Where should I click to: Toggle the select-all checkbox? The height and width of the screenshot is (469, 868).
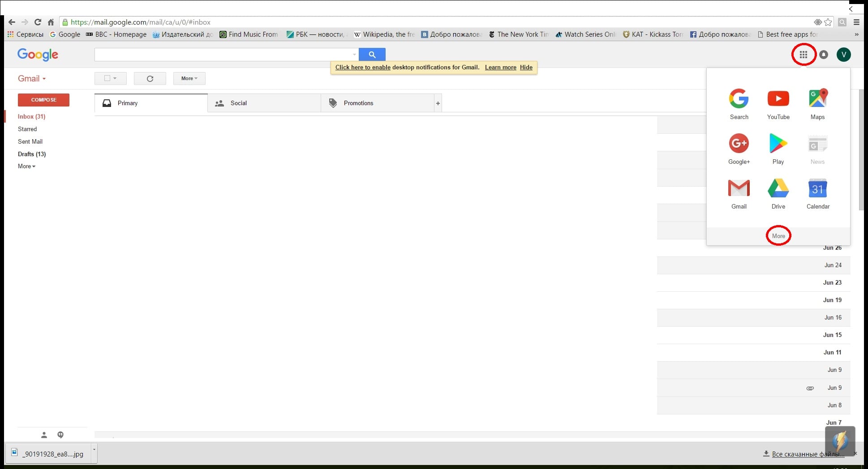107,78
